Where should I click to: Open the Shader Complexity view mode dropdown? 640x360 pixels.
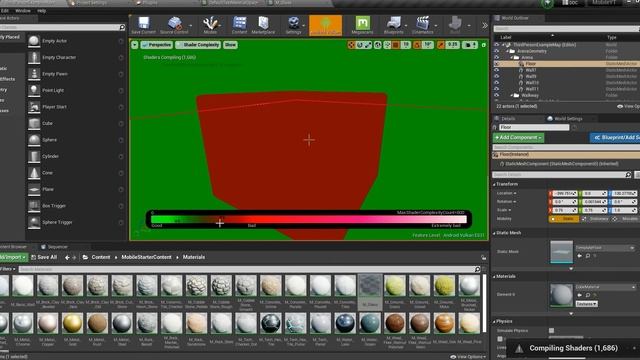tap(198, 45)
